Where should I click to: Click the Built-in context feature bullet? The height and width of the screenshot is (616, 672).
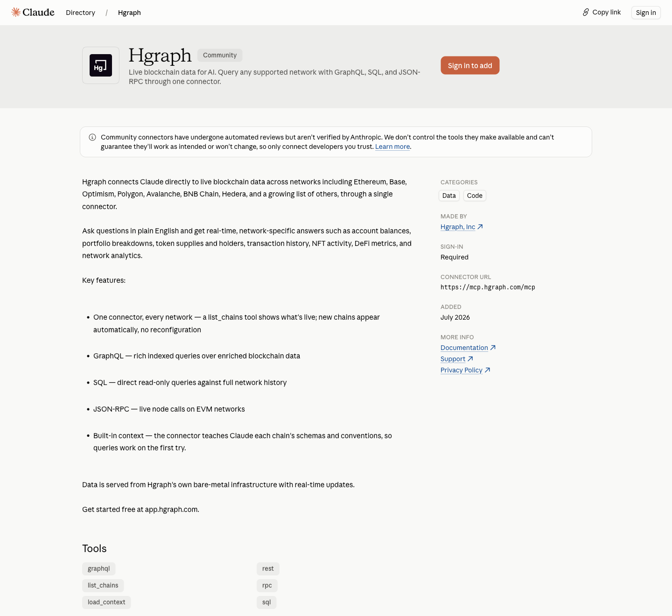tap(243, 442)
